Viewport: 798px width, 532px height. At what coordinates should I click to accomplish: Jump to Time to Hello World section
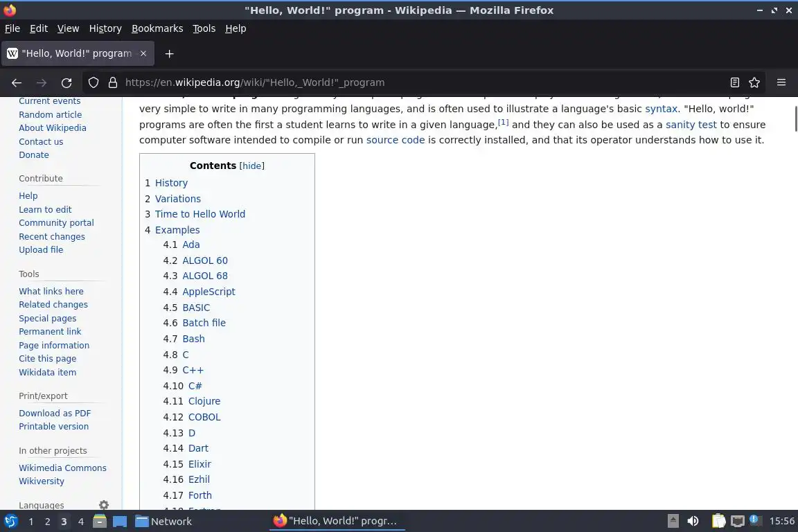click(x=200, y=214)
